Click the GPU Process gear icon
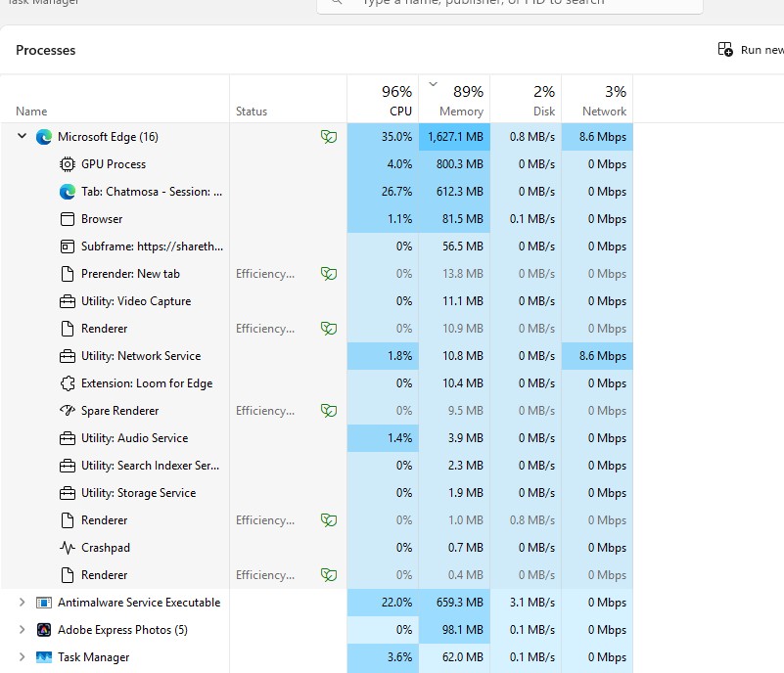 click(x=68, y=164)
